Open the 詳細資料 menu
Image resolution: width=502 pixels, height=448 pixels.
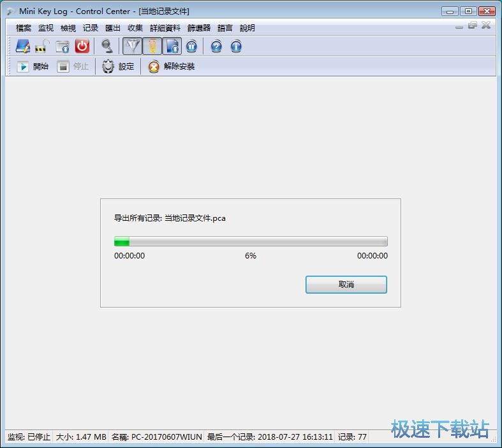165,28
